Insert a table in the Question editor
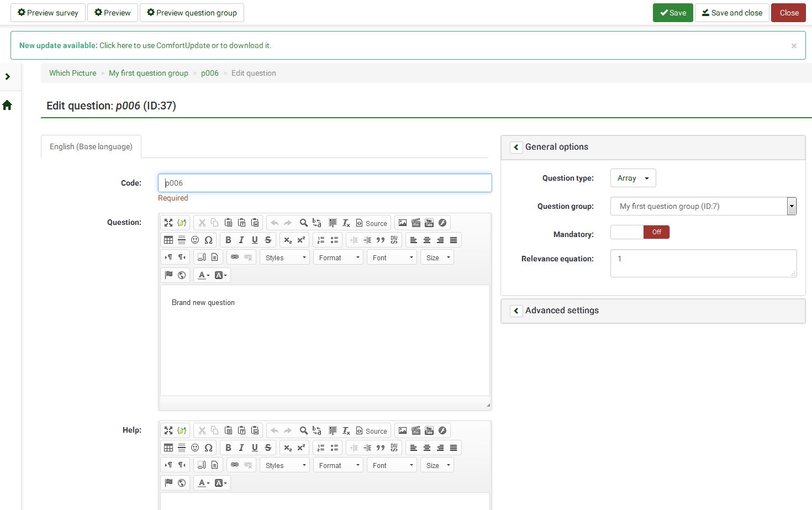This screenshot has width=812, height=510. (x=168, y=240)
